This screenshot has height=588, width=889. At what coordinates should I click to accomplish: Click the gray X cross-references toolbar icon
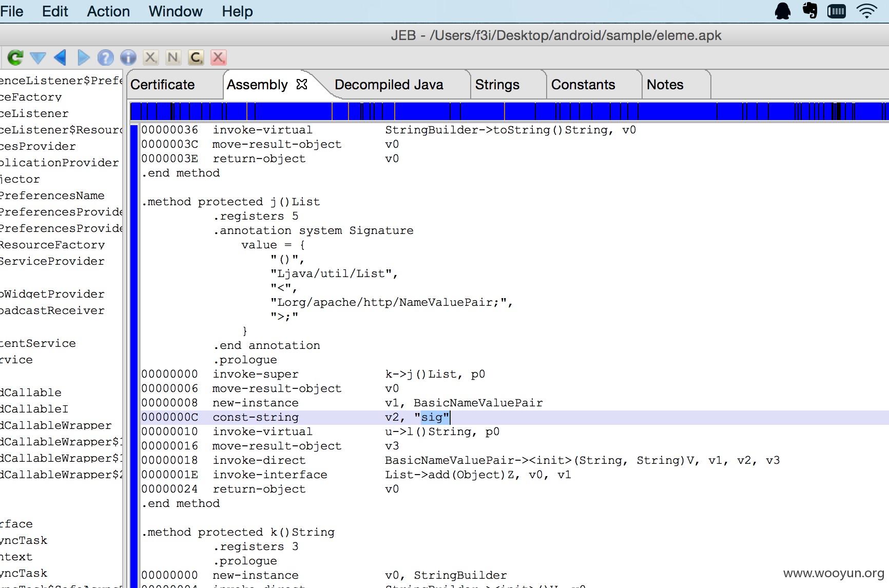tap(150, 57)
